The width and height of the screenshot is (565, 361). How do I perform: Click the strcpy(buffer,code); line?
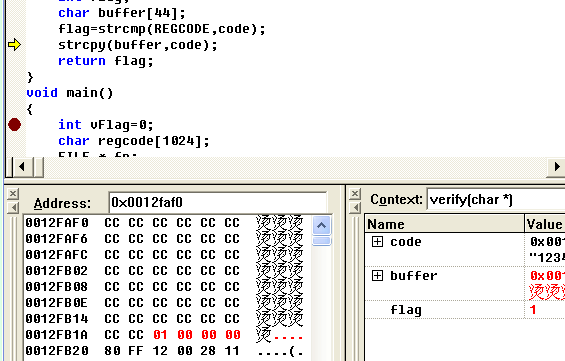[138, 45]
